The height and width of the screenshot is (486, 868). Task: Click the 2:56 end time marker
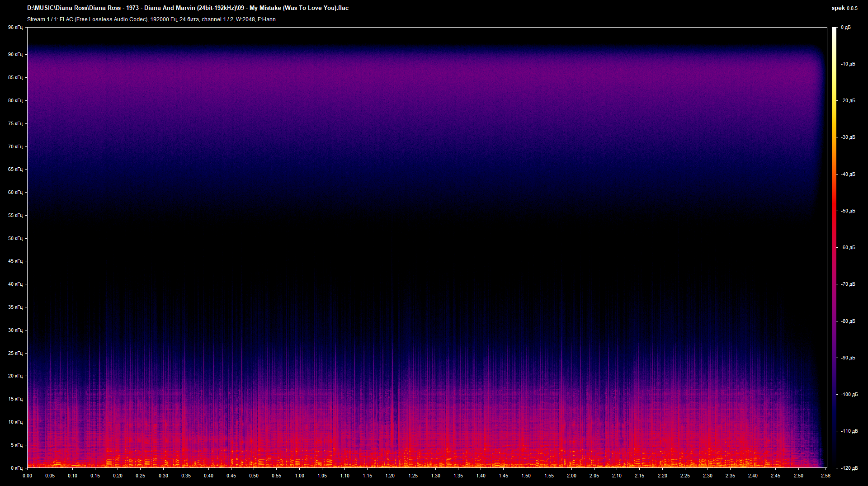pyautogui.click(x=826, y=476)
